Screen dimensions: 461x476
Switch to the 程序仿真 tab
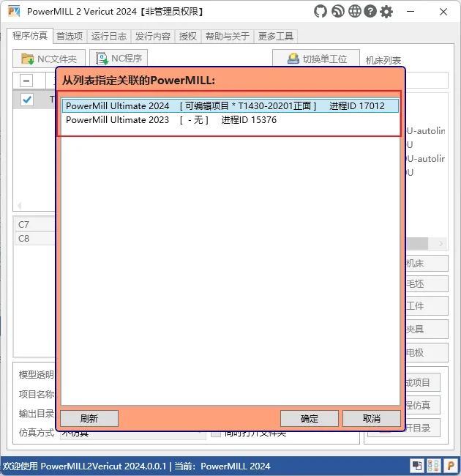pos(30,36)
